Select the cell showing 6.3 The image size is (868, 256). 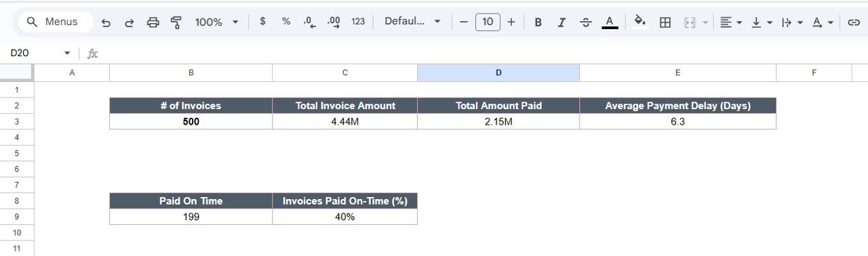[x=677, y=122]
